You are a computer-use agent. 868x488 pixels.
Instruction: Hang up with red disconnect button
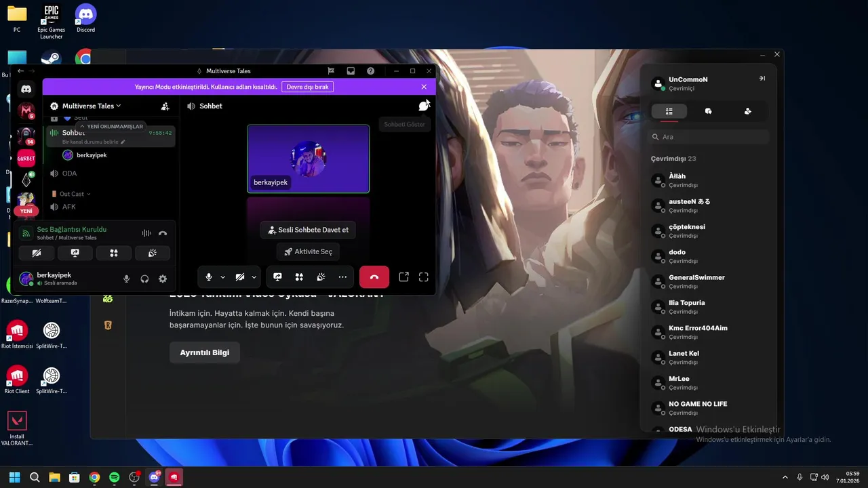(374, 277)
